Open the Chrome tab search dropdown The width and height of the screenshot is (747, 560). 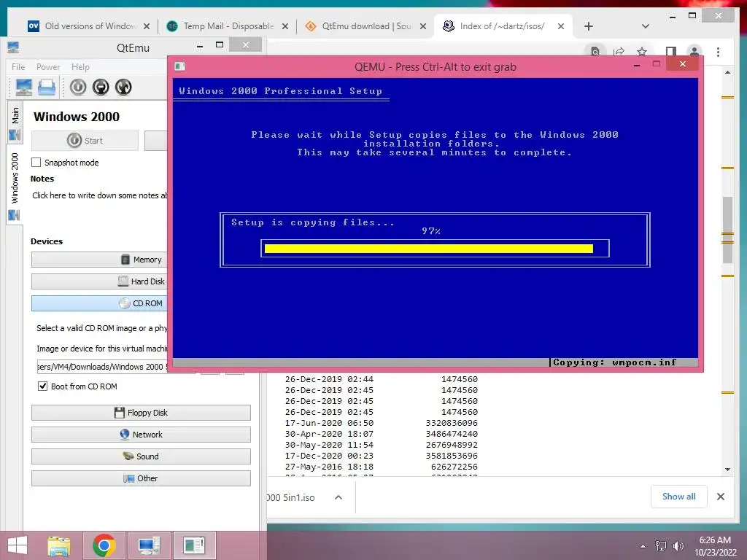tap(646, 26)
